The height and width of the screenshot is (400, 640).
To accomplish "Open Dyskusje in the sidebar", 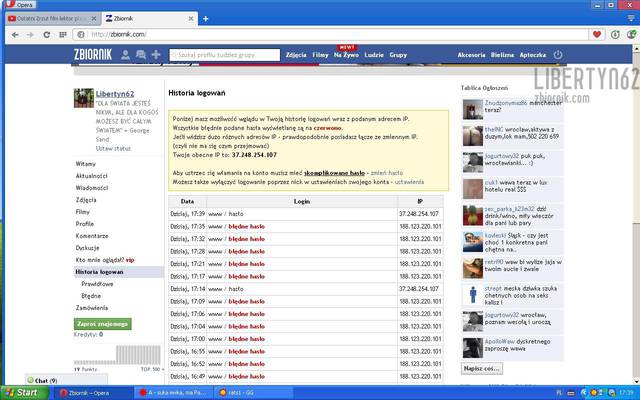I will click(87, 248).
